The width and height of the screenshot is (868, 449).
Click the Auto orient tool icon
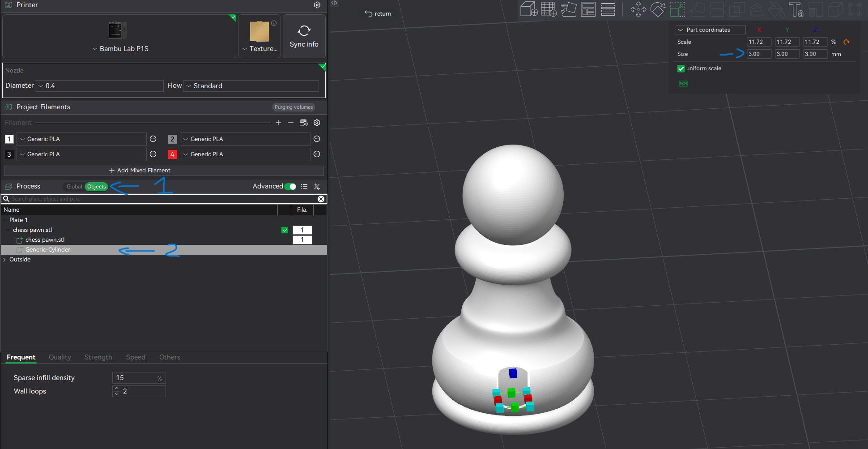pyautogui.click(x=568, y=9)
